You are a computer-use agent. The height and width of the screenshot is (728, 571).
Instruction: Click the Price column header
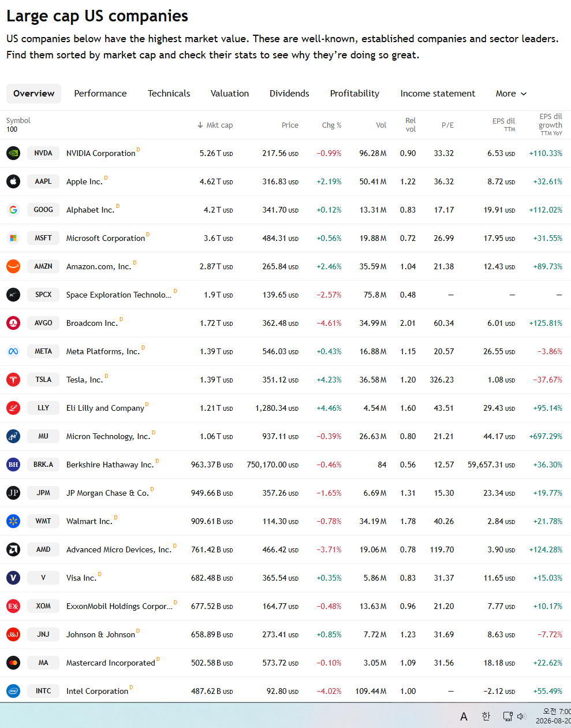point(290,125)
